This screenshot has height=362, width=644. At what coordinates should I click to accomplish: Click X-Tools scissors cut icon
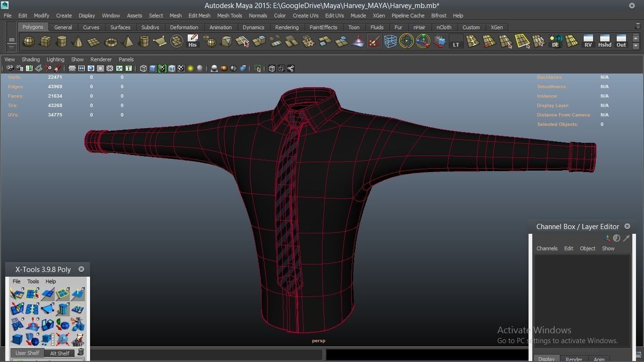[78, 324]
